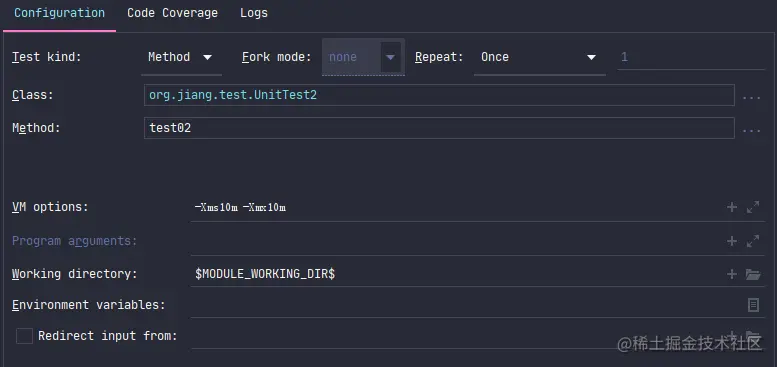
Task: Browse for class with ellipsis button
Action: (x=751, y=98)
